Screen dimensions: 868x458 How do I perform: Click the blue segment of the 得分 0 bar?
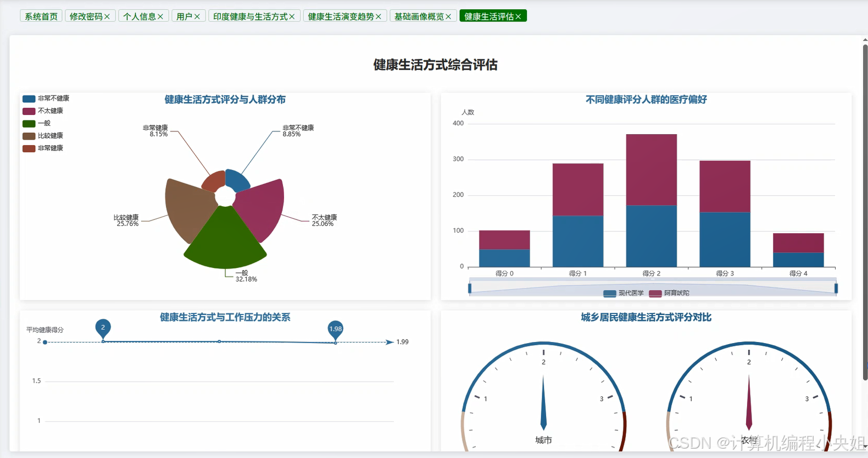click(x=504, y=258)
